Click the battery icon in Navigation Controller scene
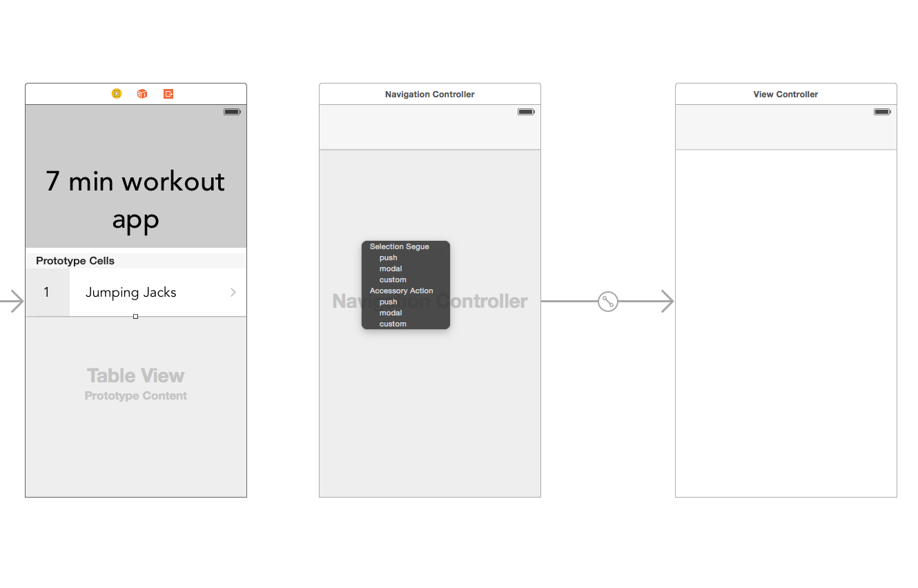Image resolution: width=918 pixels, height=588 pixels. [x=526, y=112]
